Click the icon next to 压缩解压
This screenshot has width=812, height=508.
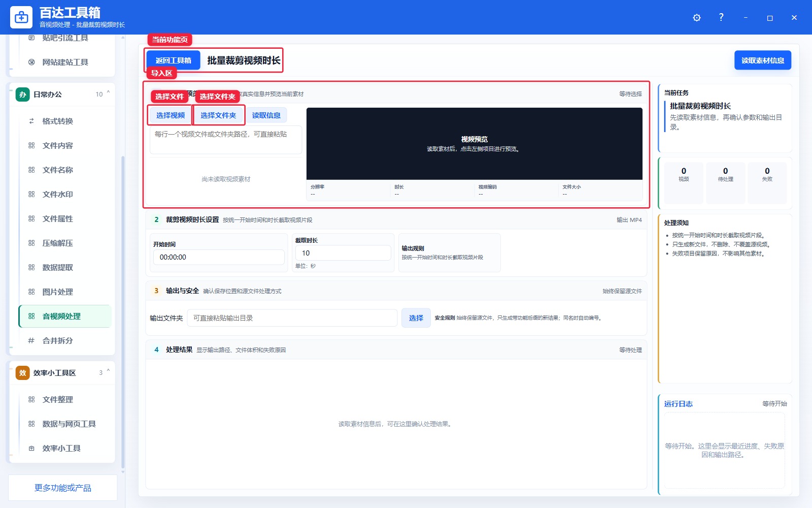click(31, 243)
